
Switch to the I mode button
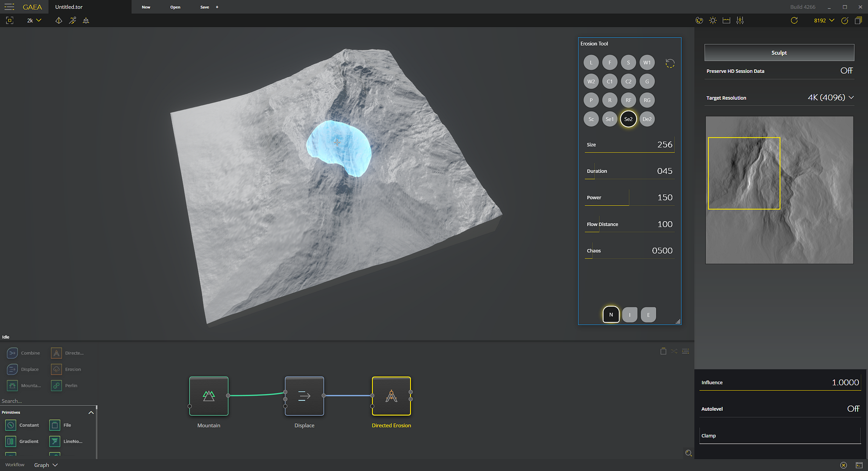coord(629,315)
